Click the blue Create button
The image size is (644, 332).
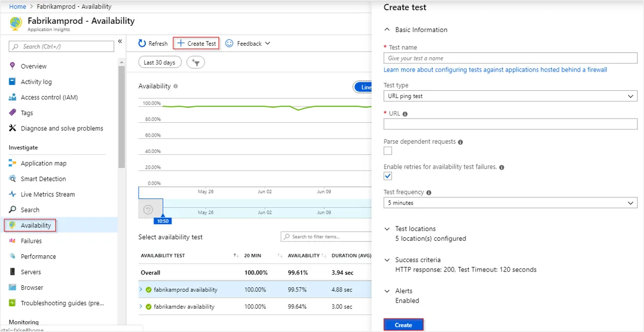pos(403,325)
